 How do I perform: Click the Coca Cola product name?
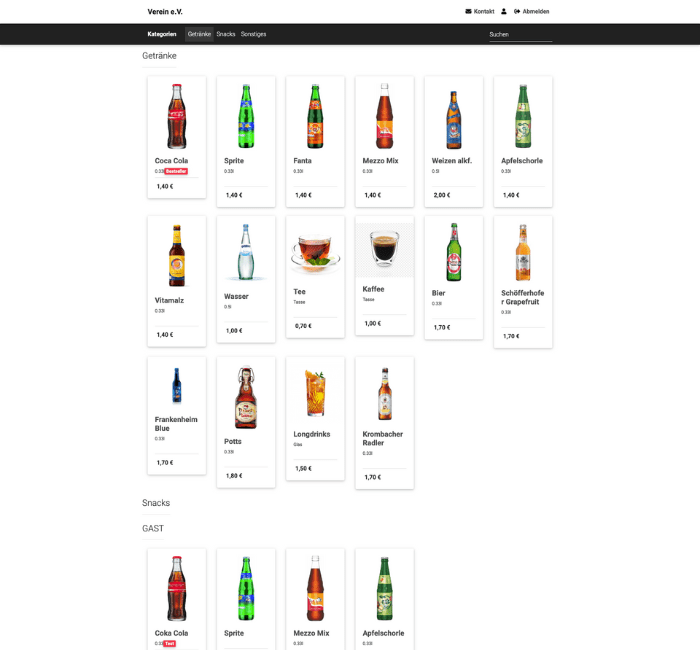click(x=171, y=161)
